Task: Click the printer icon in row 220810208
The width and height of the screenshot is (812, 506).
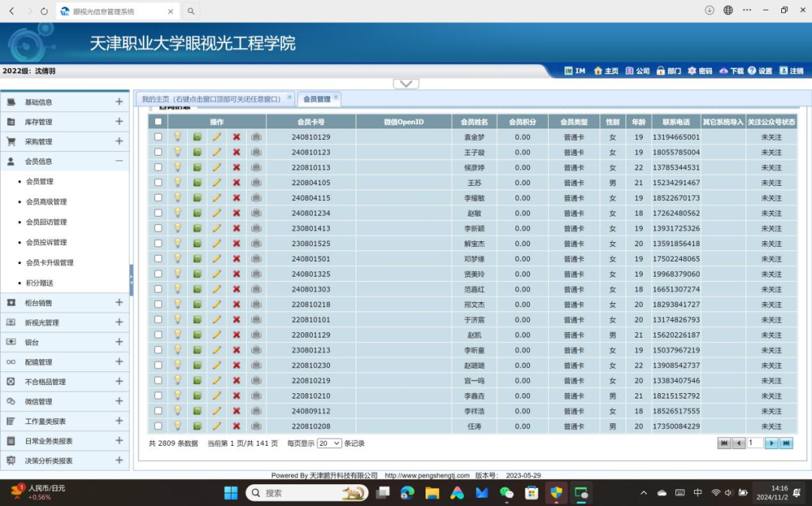Action: click(x=256, y=426)
